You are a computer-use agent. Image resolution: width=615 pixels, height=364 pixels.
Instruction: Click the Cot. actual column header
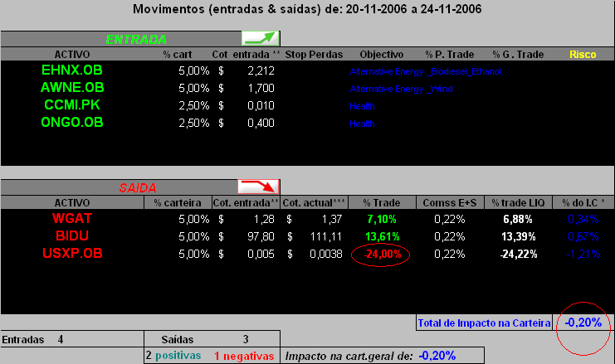coord(314,202)
